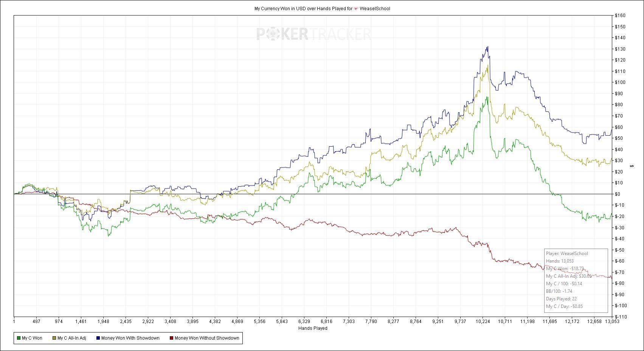Click the '$130' y-axis label
The image size is (644, 351).
point(620,49)
